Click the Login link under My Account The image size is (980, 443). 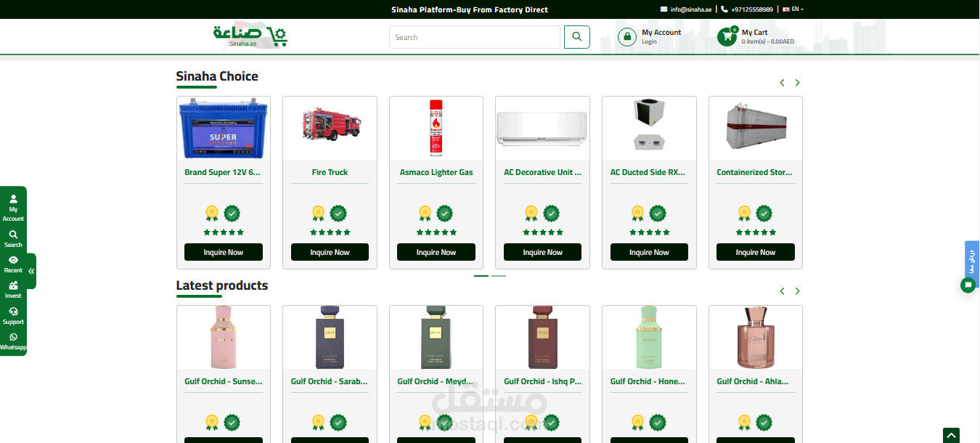pos(649,41)
